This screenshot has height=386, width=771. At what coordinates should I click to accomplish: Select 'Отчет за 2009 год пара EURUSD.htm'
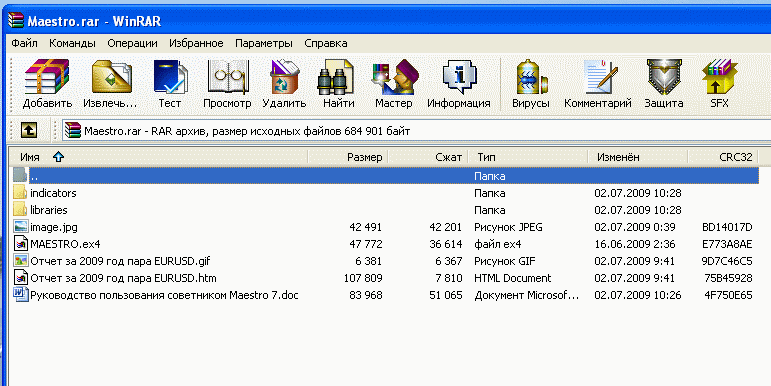pos(123,278)
